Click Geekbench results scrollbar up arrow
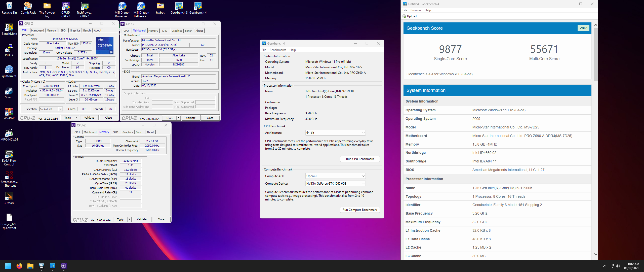Viewport: 644px width, 272px height. [x=595, y=25]
